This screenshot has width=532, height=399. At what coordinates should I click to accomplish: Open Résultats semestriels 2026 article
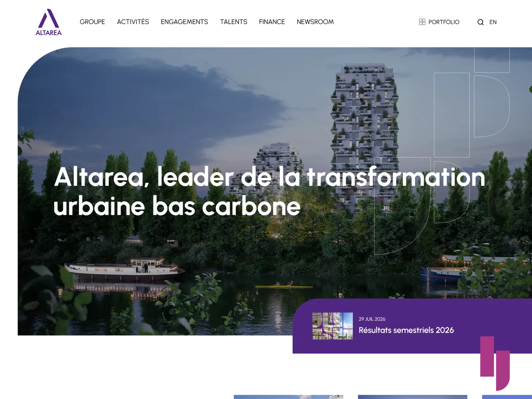coord(406,330)
